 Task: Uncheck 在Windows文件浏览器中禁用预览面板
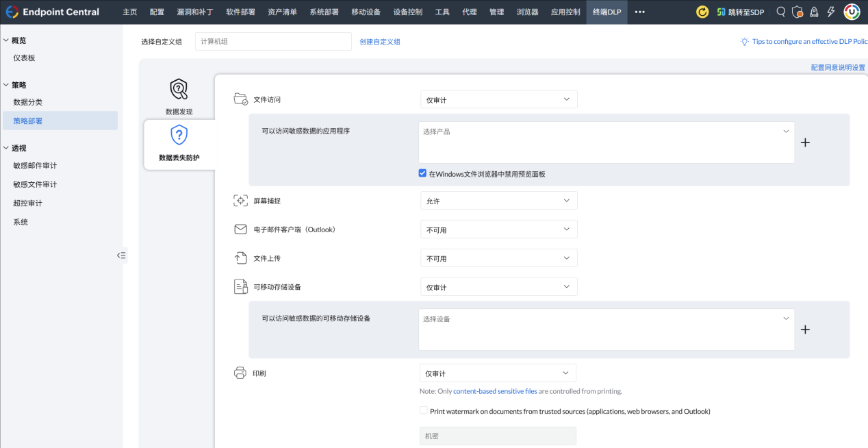click(x=422, y=173)
